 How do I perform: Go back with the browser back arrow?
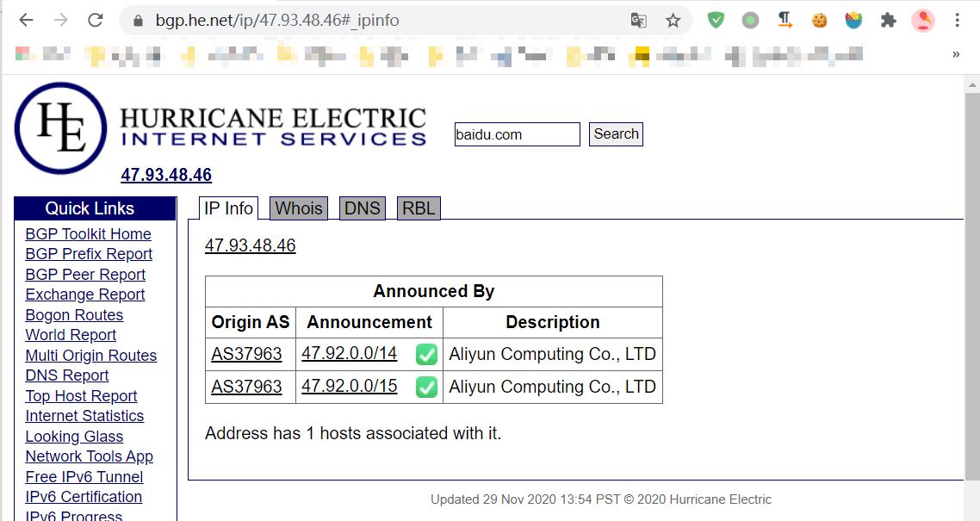26,20
